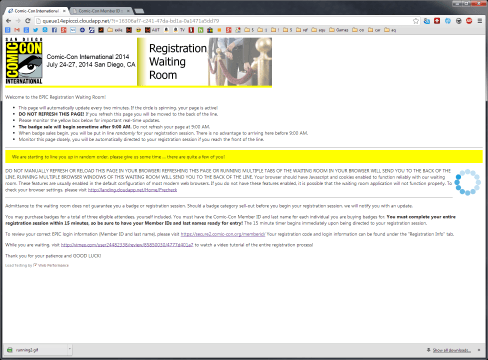
Task: Click 'Welcome to the EPIC Registration Waiting Room!'
Action: coord(56,97)
